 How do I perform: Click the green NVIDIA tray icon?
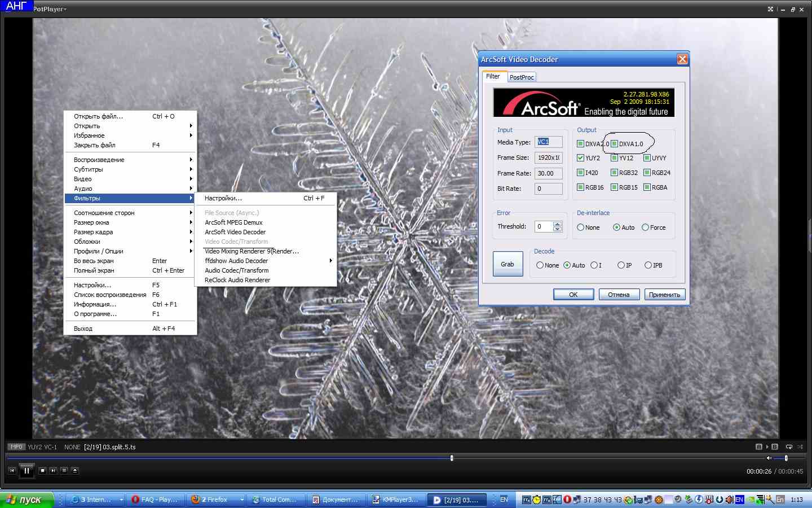click(750, 500)
